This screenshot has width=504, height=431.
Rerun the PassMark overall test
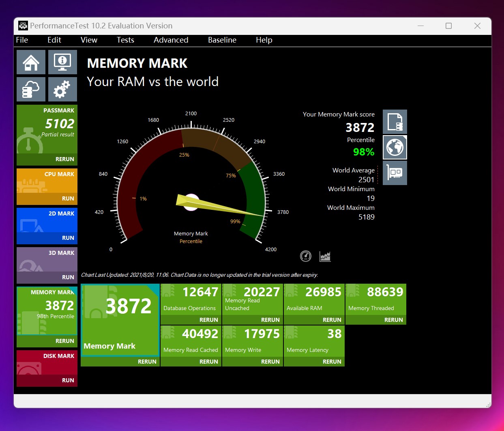click(x=64, y=159)
